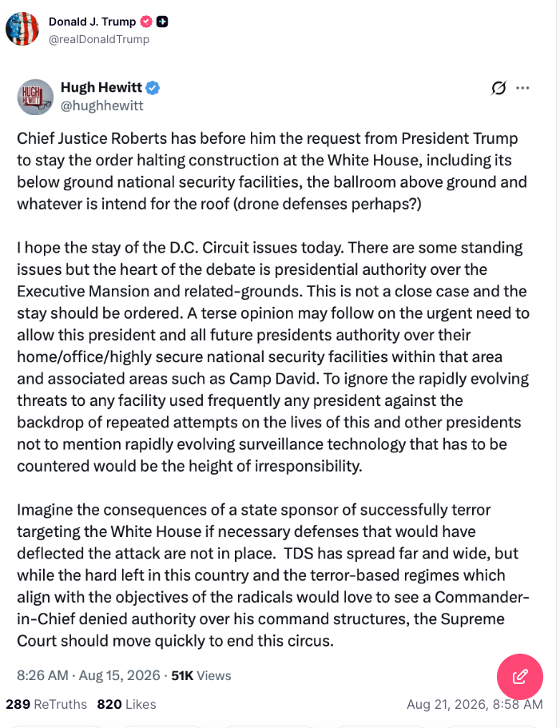Open the @hughhewitt handle link
This screenshot has height=728, width=560.
click(102, 105)
